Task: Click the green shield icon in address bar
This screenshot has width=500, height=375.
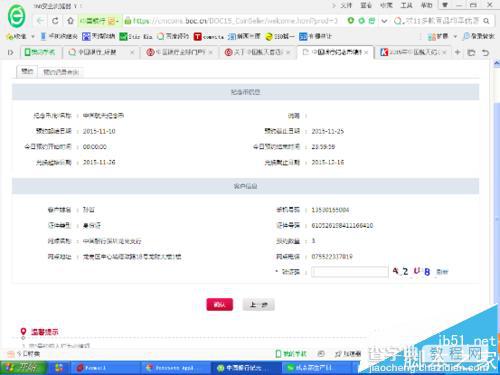Action: pos(351,21)
